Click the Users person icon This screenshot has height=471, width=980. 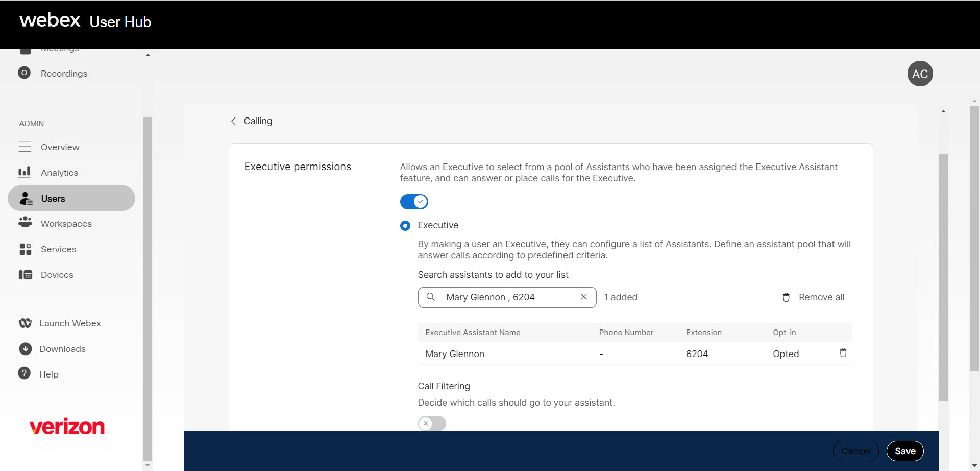coord(26,199)
